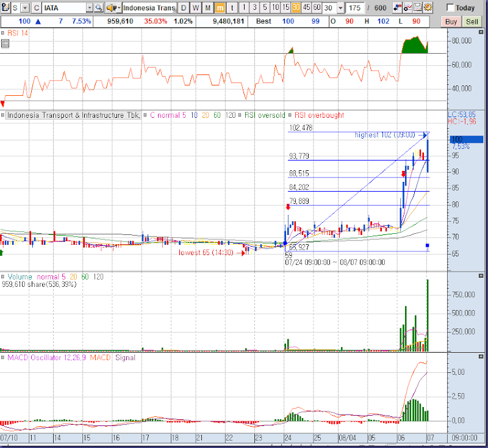Click the 08/04 date on time axis
The width and height of the screenshot is (488, 448).
pyautogui.click(x=347, y=438)
